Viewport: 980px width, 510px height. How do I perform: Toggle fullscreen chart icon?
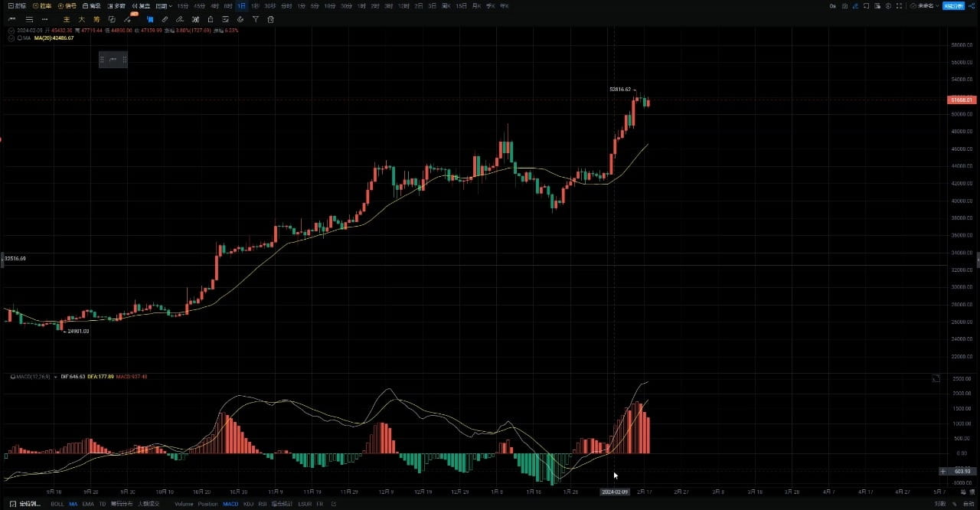[x=866, y=6]
